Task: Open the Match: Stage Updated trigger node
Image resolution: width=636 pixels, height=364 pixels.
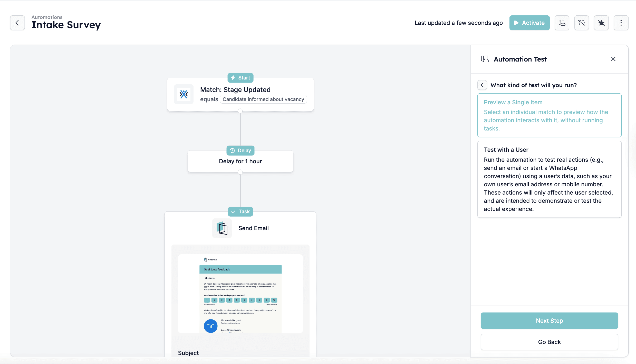Action: click(240, 95)
